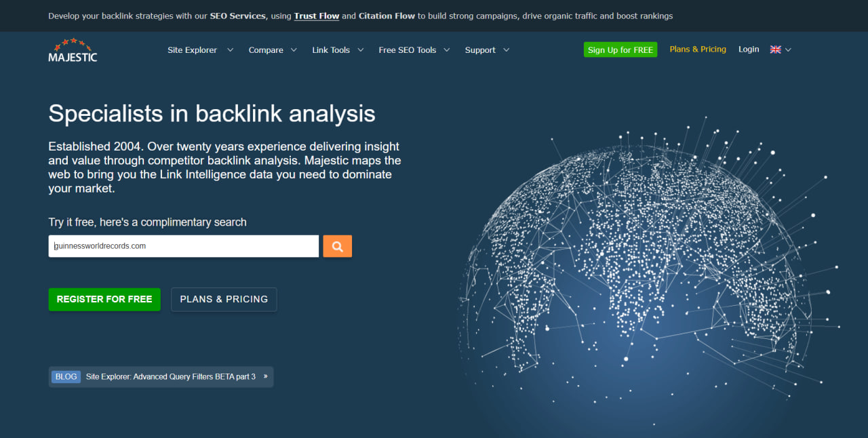The width and height of the screenshot is (868, 438).
Task: Click the Login link
Action: tap(749, 49)
